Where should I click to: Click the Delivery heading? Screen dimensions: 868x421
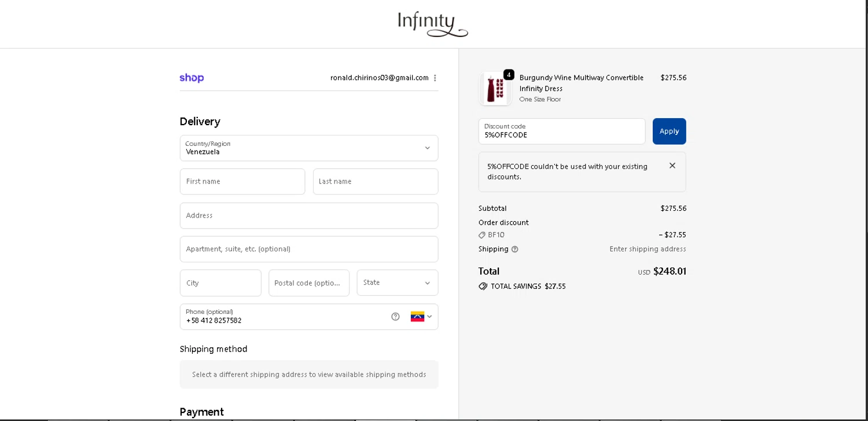(200, 122)
